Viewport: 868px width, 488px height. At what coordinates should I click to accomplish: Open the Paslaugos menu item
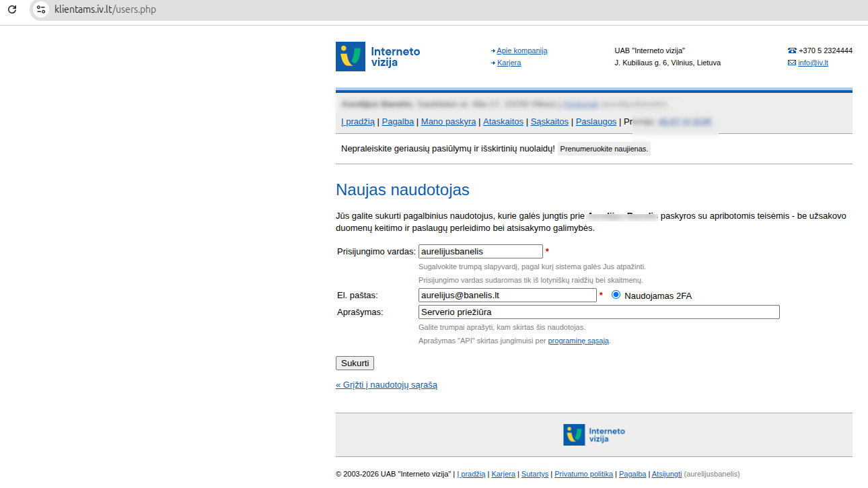tap(597, 122)
